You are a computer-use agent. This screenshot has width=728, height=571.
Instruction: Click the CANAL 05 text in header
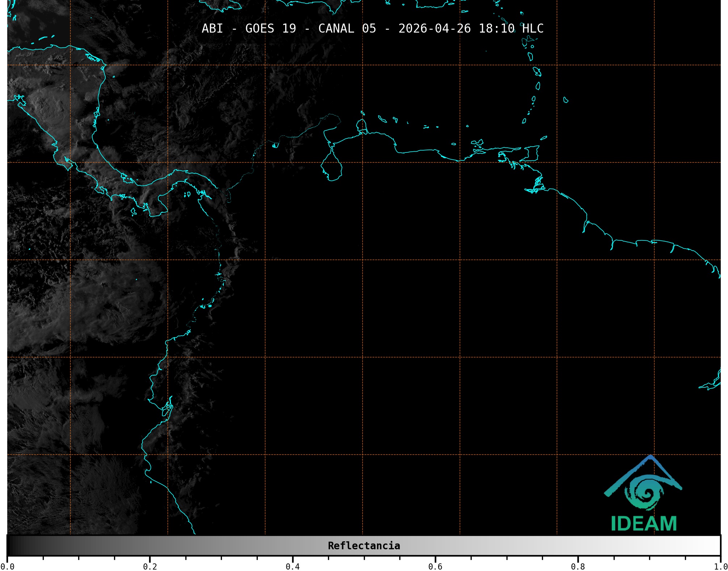(x=347, y=28)
